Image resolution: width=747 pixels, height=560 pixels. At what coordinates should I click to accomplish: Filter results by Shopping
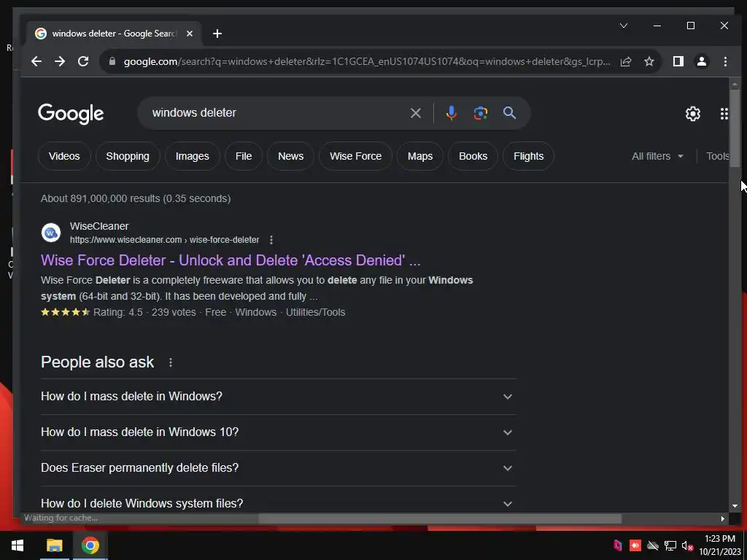tap(128, 156)
